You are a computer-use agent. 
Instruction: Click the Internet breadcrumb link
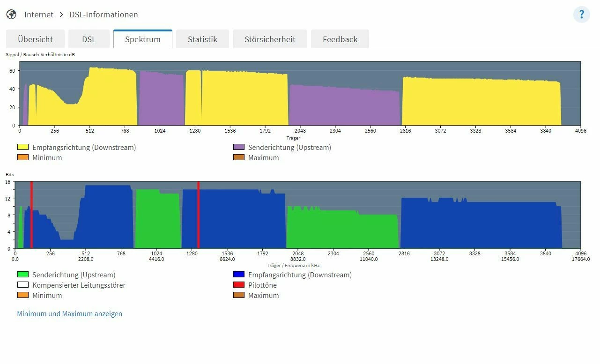coord(39,15)
